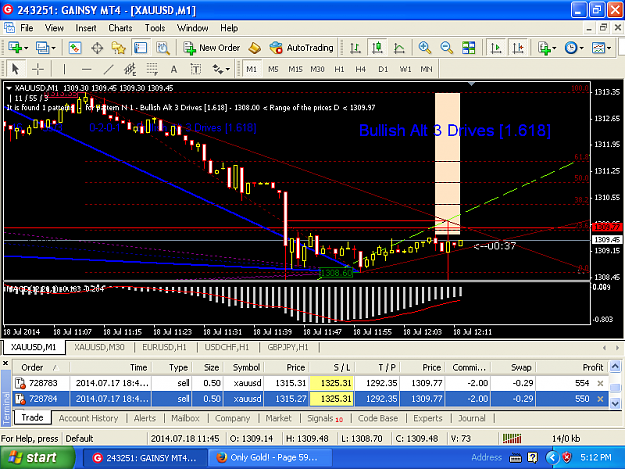Image resolution: width=625 pixels, height=469 pixels.
Task: Close the Terminal panel
Action: coord(6,363)
